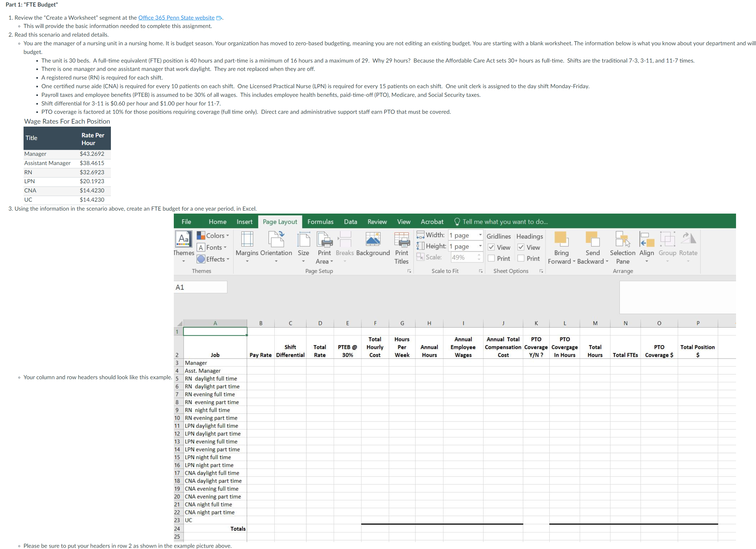Switch to the Formulas ribbon tab
The width and height of the screenshot is (756, 549).
click(x=320, y=222)
